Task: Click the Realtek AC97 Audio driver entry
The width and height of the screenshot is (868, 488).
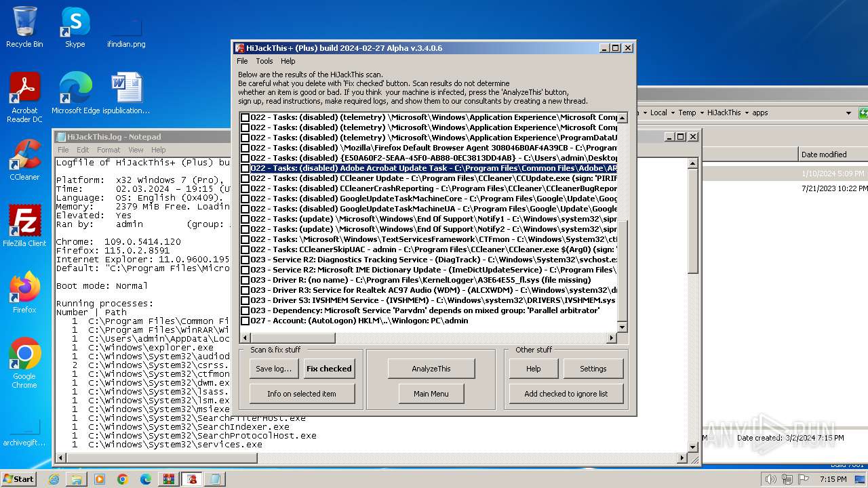Action: click(433, 290)
